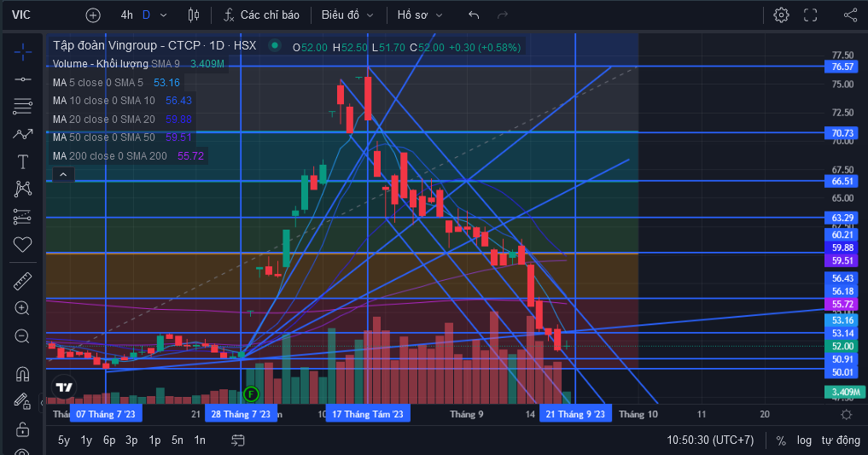Image resolution: width=868 pixels, height=455 pixels.
Task: Toggle the green market status indicator
Action: (275, 45)
